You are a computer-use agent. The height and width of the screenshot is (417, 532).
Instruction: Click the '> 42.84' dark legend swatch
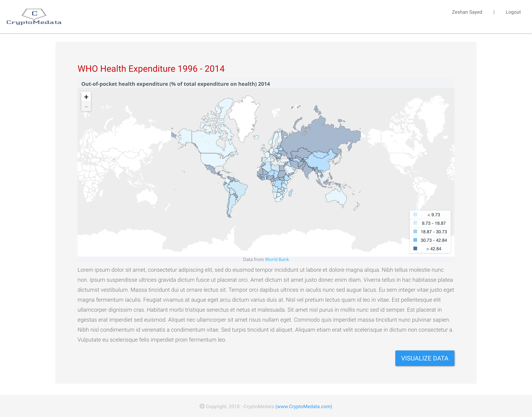[x=415, y=249]
